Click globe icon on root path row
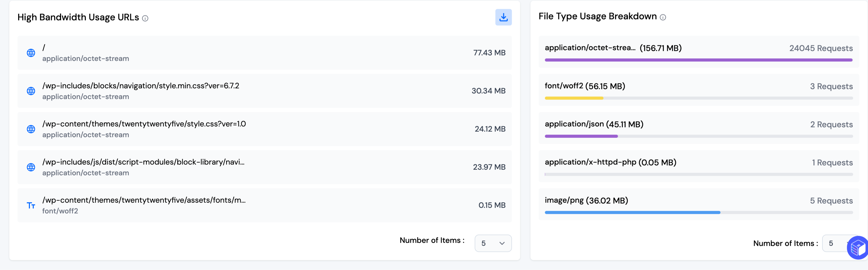The image size is (868, 270). 31,53
